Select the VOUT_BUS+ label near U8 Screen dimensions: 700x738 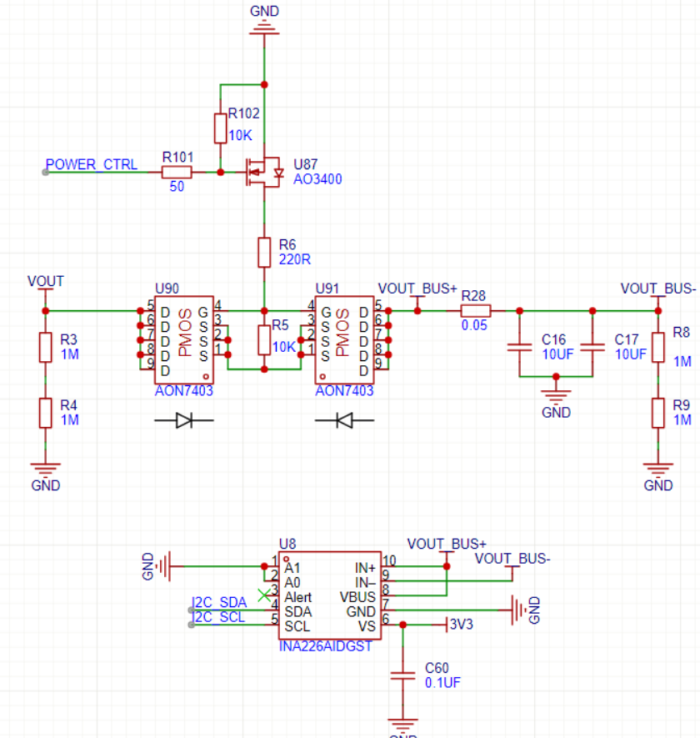pos(447,544)
